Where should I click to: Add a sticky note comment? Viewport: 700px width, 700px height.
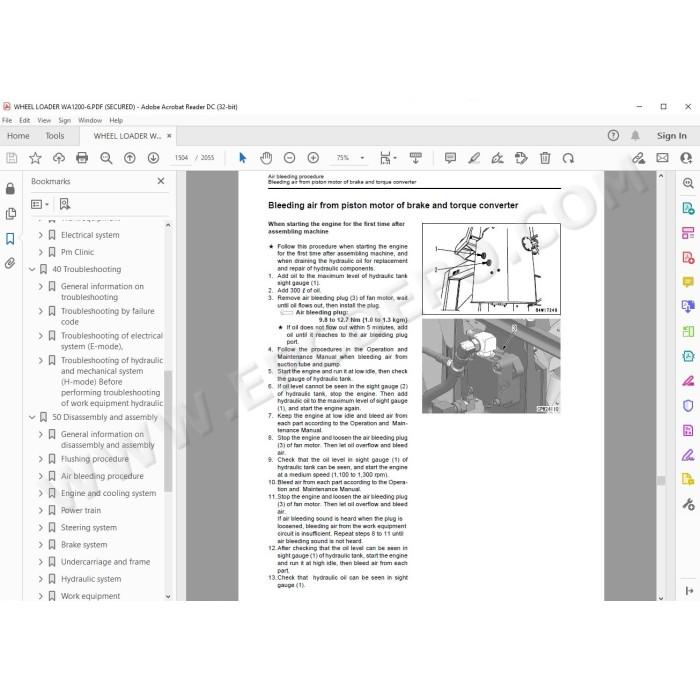450,158
